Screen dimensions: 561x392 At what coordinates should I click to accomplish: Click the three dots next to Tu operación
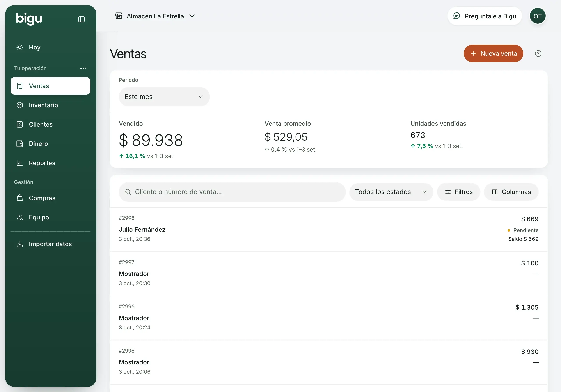(83, 68)
